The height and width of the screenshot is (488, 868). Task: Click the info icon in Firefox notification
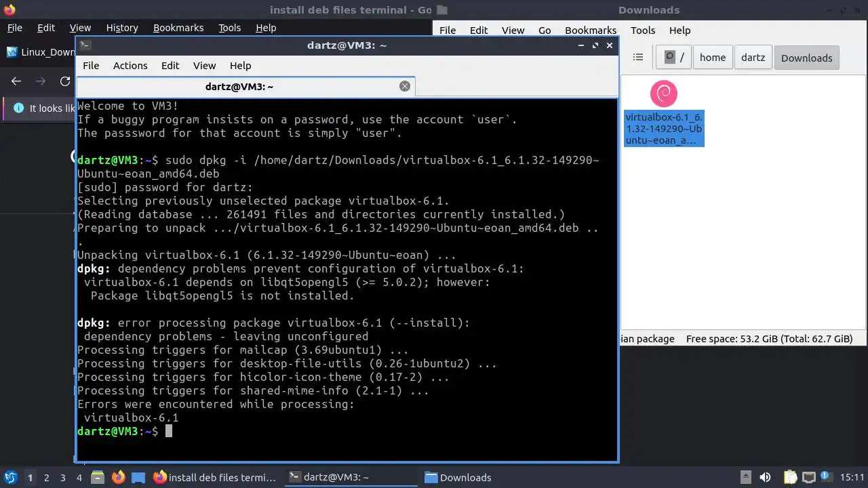click(18, 108)
